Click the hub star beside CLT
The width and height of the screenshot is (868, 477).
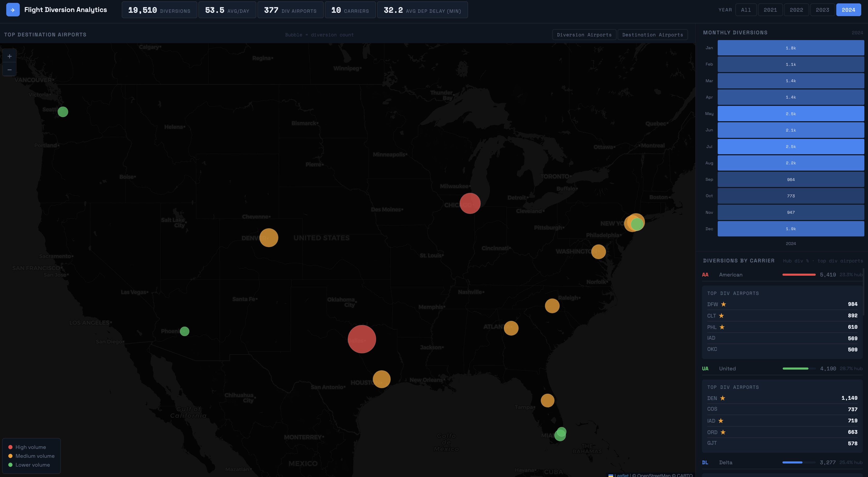(721, 316)
